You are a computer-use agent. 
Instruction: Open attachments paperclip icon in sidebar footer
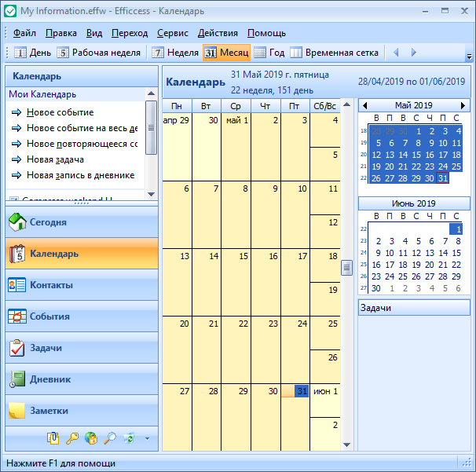(53, 438)
